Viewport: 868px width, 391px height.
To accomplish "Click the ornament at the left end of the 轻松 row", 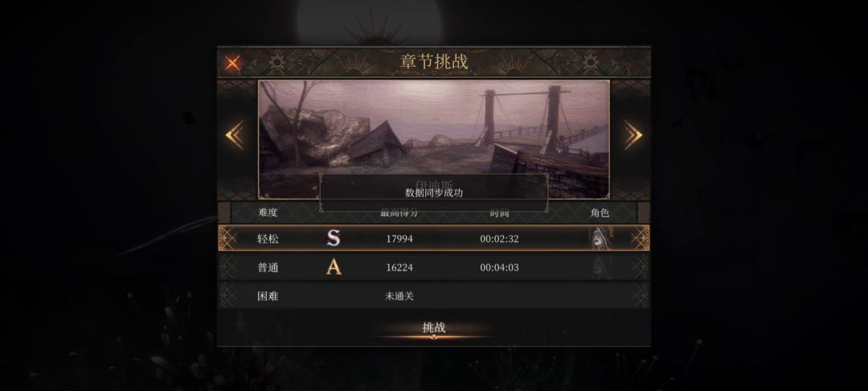I will (x=228, y=238).
